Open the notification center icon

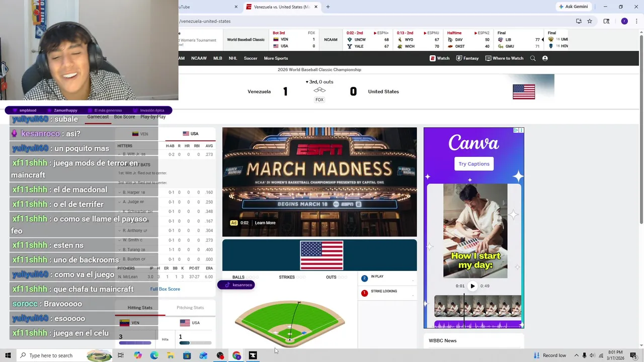[x=635, y=355]
